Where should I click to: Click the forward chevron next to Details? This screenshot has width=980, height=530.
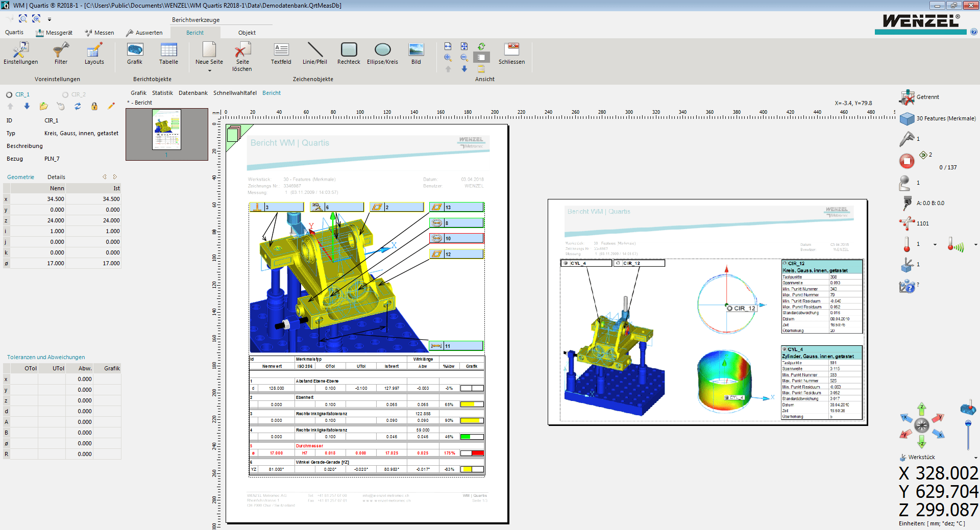(115, 176)
